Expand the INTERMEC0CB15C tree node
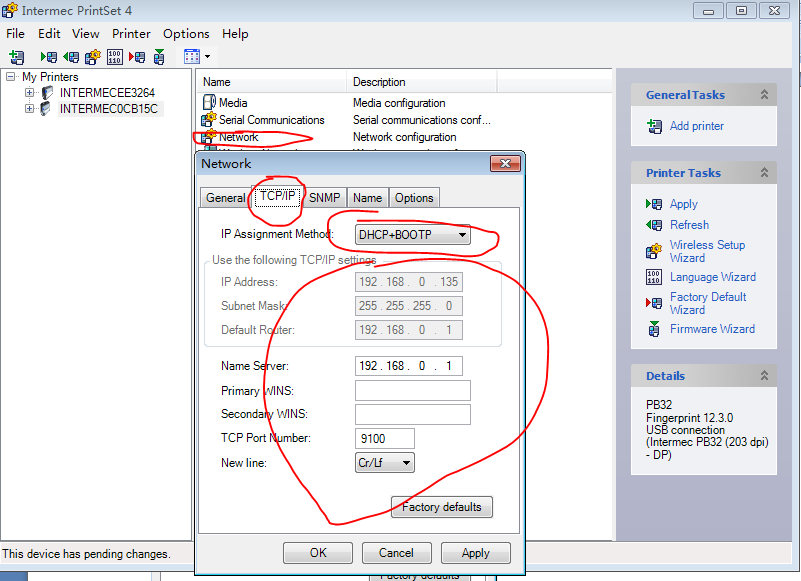This screenshot has width=801, height=581. tap(30, 108)
